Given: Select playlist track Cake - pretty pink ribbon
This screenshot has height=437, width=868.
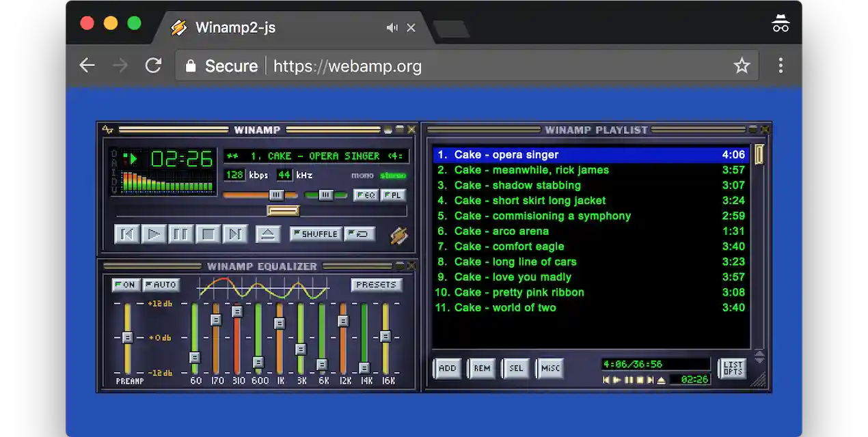Looking at the screenshot, I should coord(591,292).
